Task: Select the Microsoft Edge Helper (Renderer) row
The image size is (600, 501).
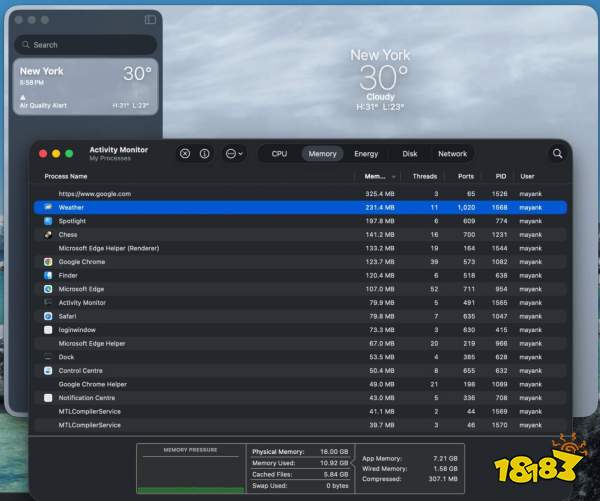Action: [300, 248]
